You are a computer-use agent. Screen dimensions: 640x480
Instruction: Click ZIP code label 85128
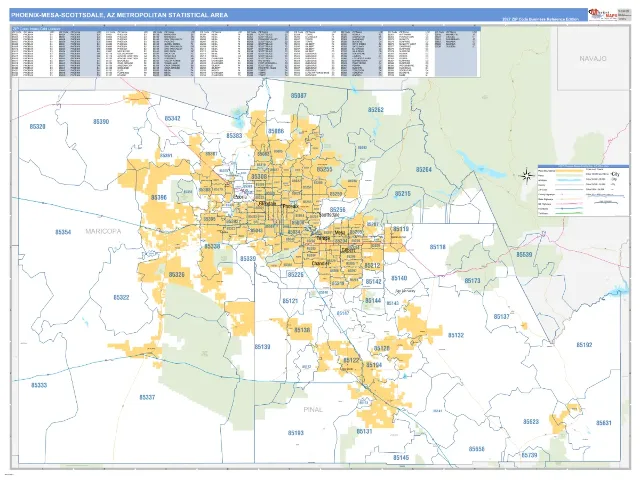(382, 348)
